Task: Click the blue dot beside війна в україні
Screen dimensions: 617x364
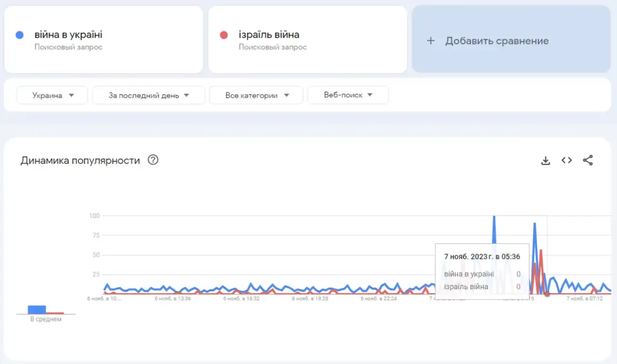Action: point(19,35)
